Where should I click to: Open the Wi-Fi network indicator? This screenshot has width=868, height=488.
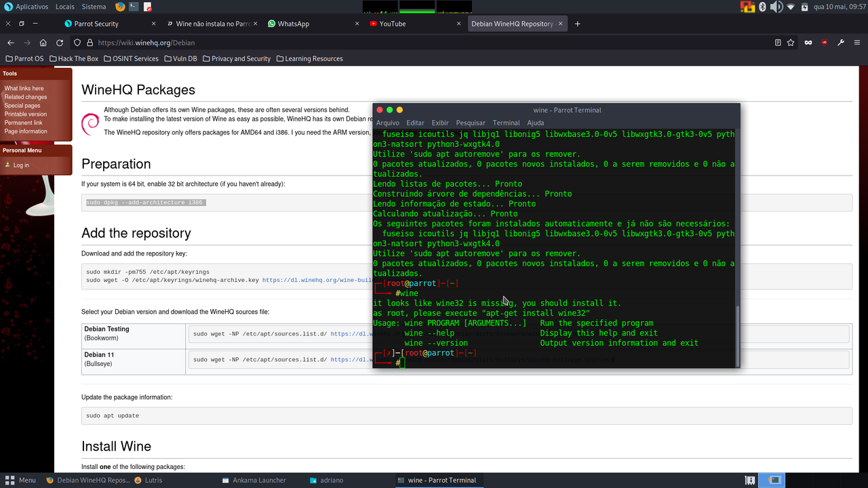791,7
